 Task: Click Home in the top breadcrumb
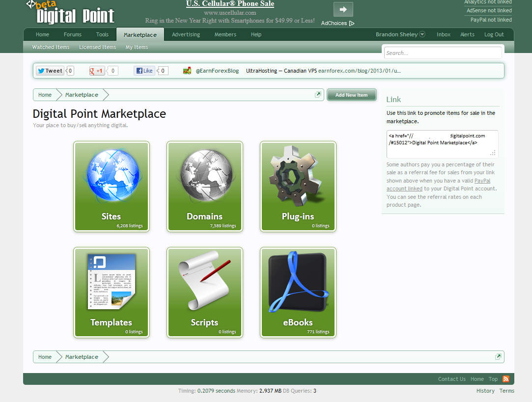pyautogui.click(x=45, y=95)
